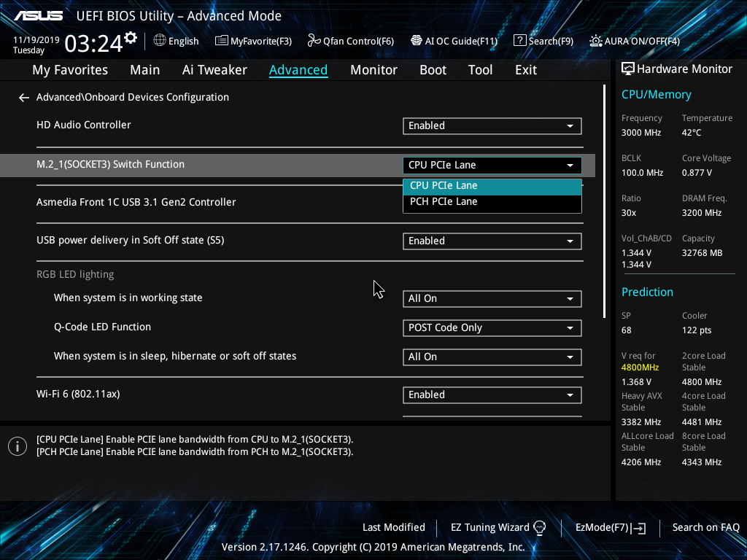Click the Hardware Monitor display icon

(628, 69)
